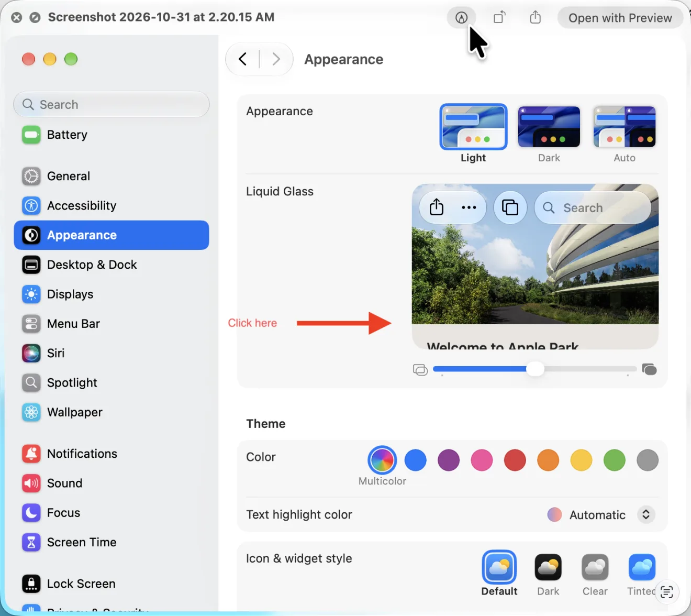691x616 pixels.
Task: Pick the purple theme color swatch
Action: tap(449, 460)
